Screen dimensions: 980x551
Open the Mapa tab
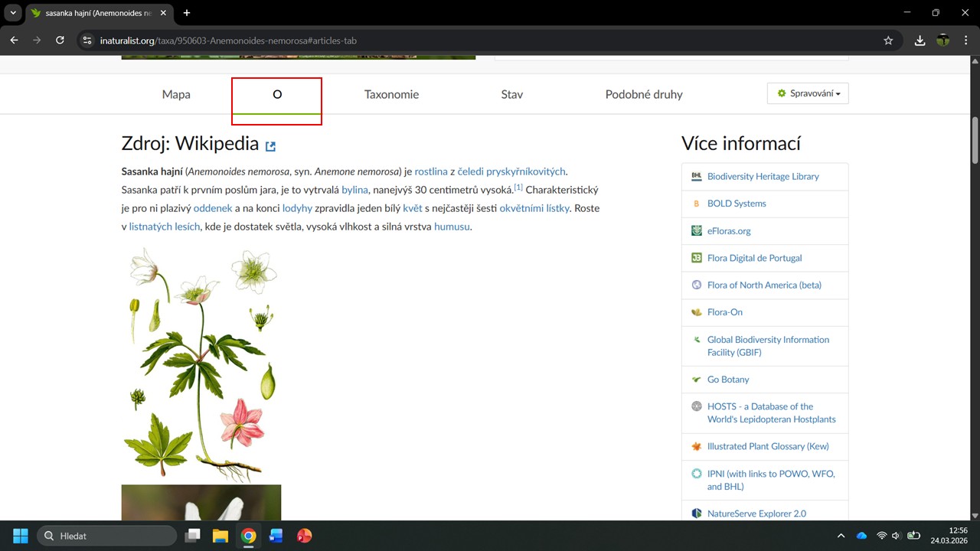[x=176, y=95]
